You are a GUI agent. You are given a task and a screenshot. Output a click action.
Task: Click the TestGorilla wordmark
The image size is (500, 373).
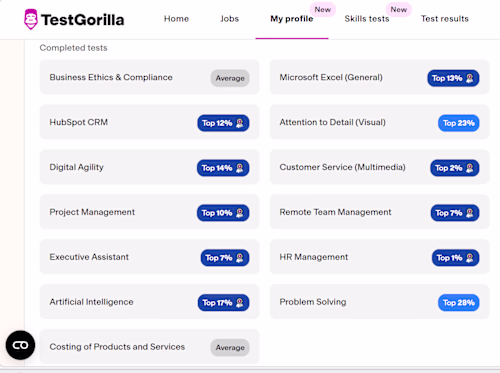click(83, 20)
